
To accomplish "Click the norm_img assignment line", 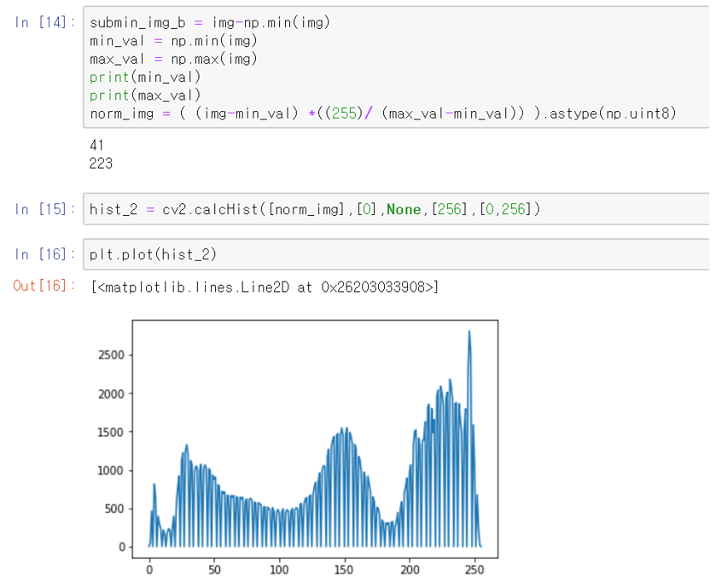I will [x=382, y=114].
